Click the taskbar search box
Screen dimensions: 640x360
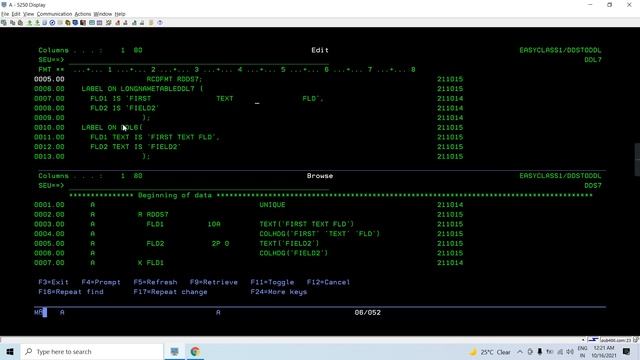coord(92,351)
